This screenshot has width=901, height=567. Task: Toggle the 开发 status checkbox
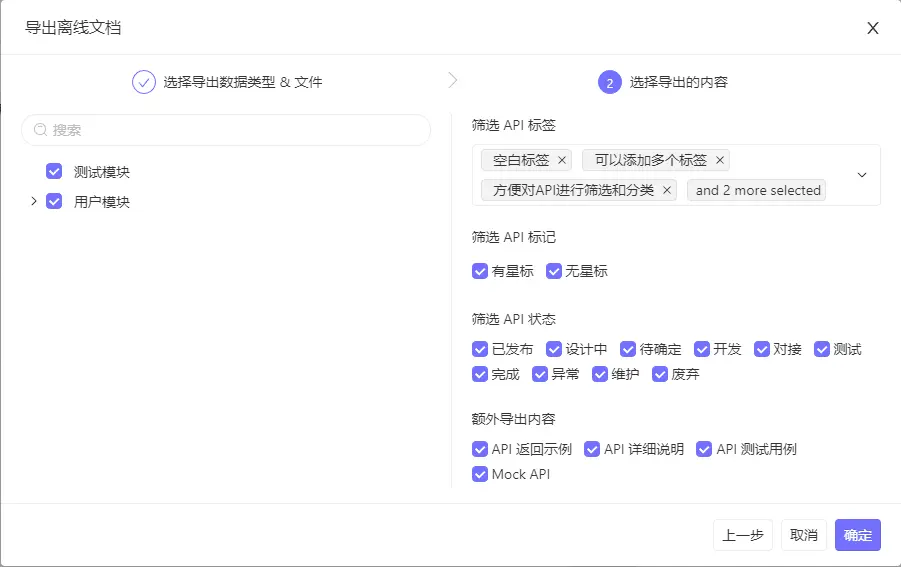coord(702,349)
